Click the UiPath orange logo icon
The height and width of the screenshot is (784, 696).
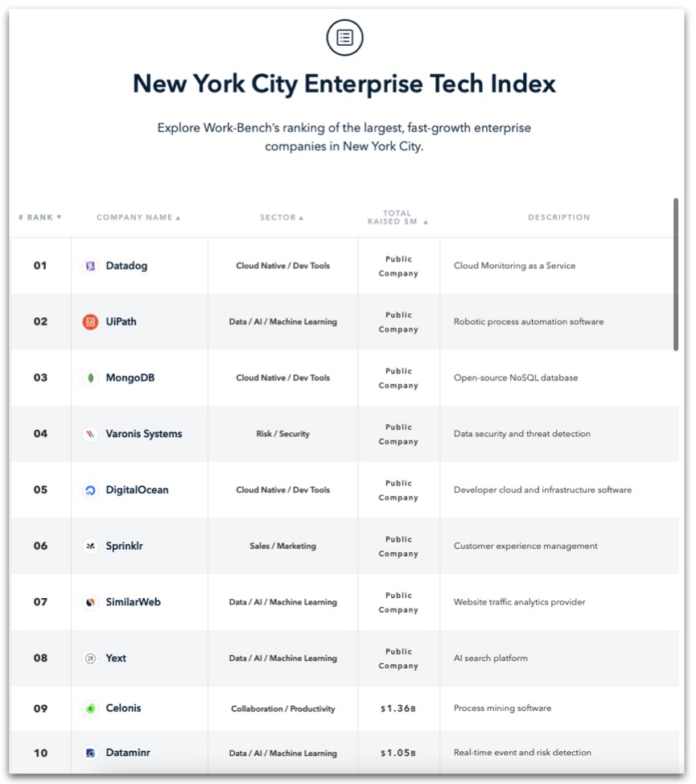pos(90,322)
